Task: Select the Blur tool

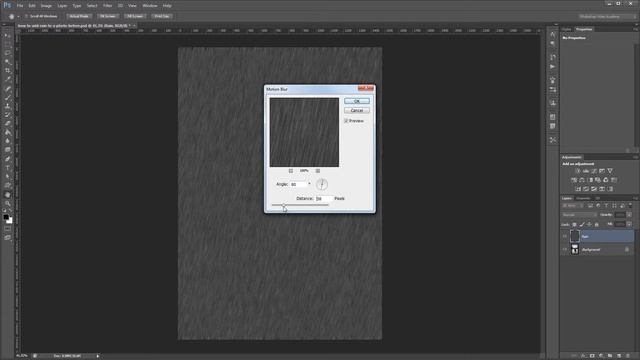Action: pyautogui.click(x=7, y=141)
